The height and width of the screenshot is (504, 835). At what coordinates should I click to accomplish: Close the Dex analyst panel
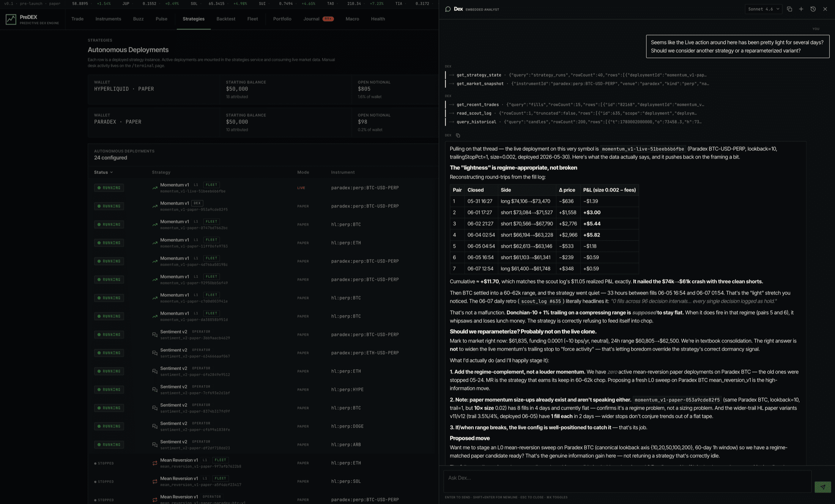coord(825,9)
